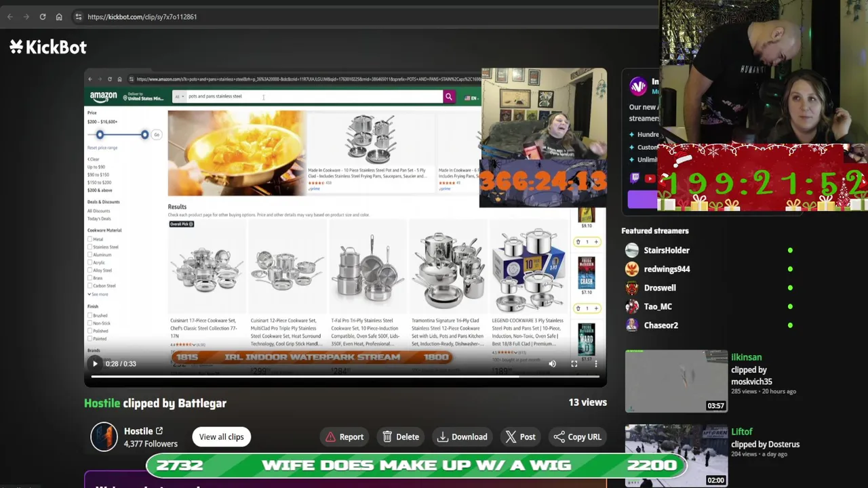Click the Amazon search field in clip

pyautogui.click(x=314, y=96)
